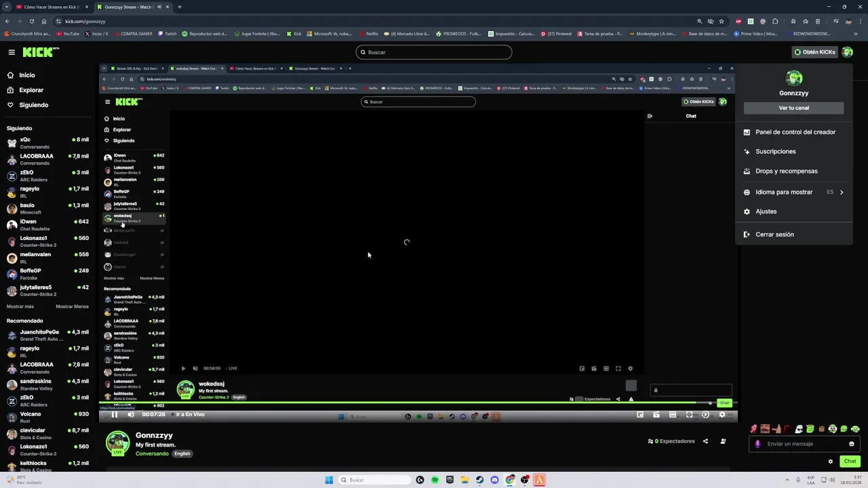This screenshot has height=488, width=868.
Task: Click the taskbar clock showing 3:37
Action: tap(851, 480)
